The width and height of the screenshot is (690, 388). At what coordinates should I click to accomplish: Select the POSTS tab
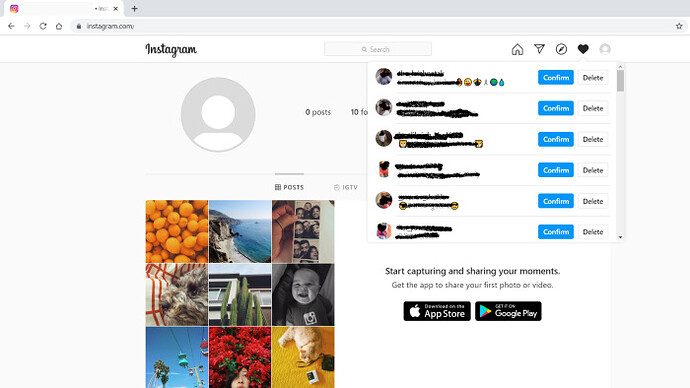[x=289, y=187]
